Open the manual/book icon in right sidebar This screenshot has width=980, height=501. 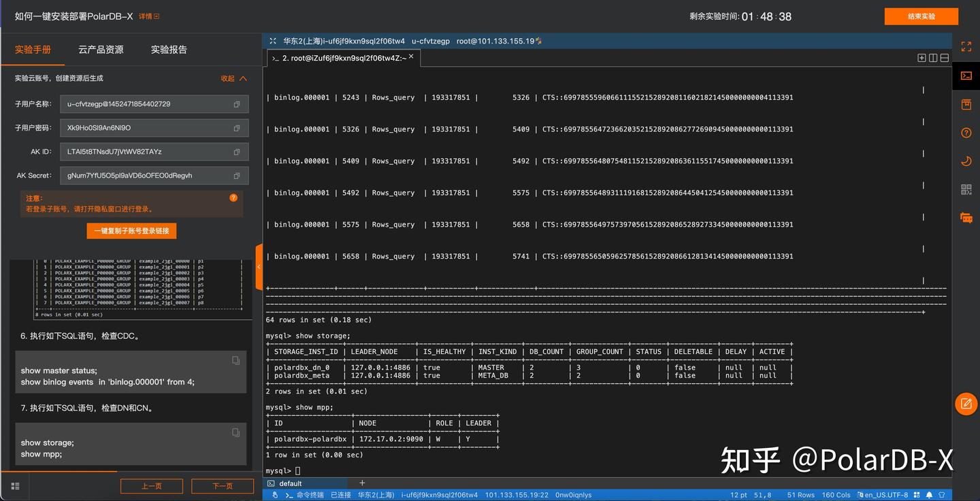[x=966, y=104]
